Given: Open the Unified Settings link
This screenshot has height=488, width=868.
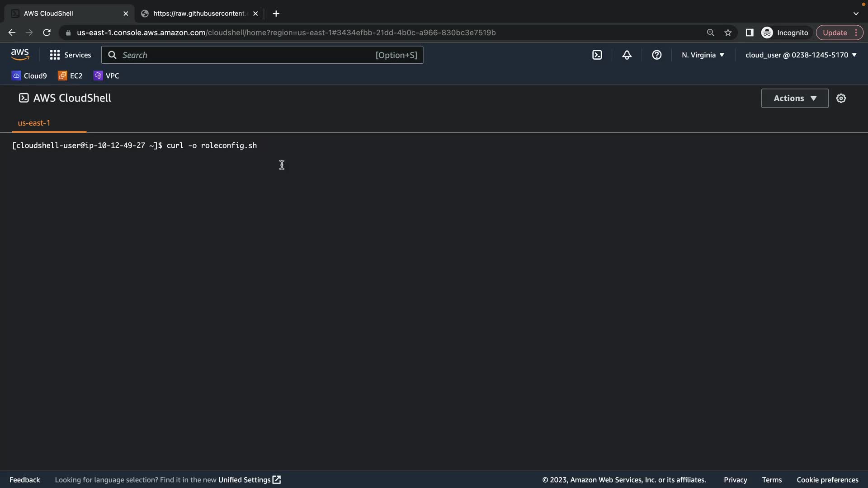Looking at the screenshot, I should pos(249,480).
